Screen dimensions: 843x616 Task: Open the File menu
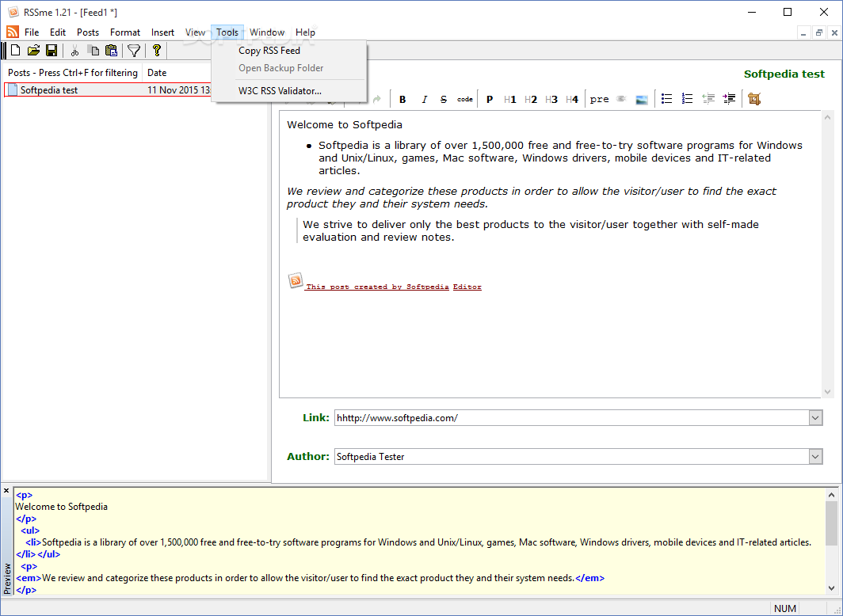click(x=32, y=32)
